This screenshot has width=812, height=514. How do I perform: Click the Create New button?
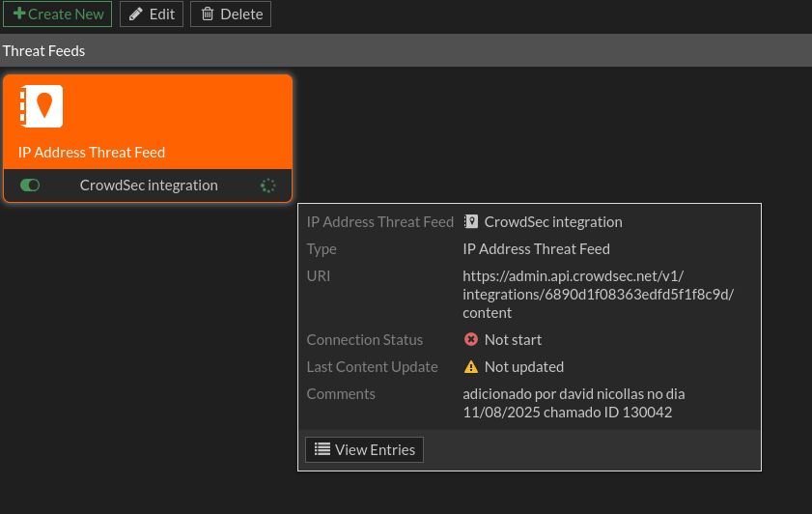pyautogui.click(x=58, y=14)
